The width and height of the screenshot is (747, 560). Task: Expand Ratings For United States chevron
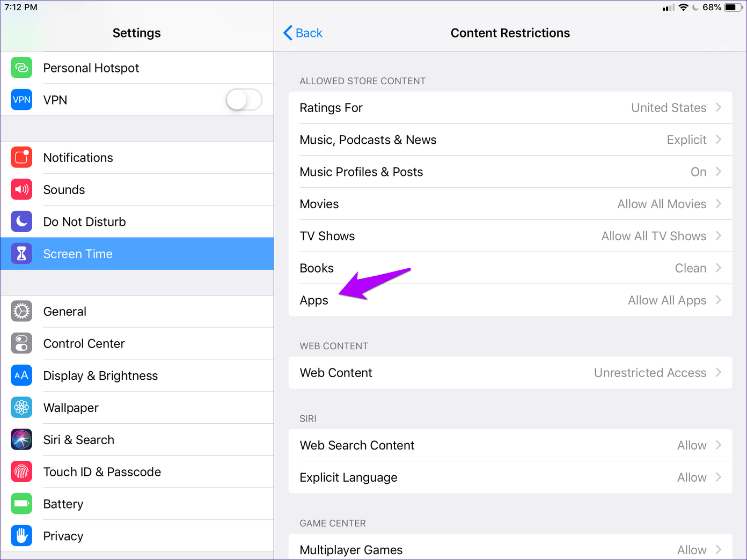(719, 108)
